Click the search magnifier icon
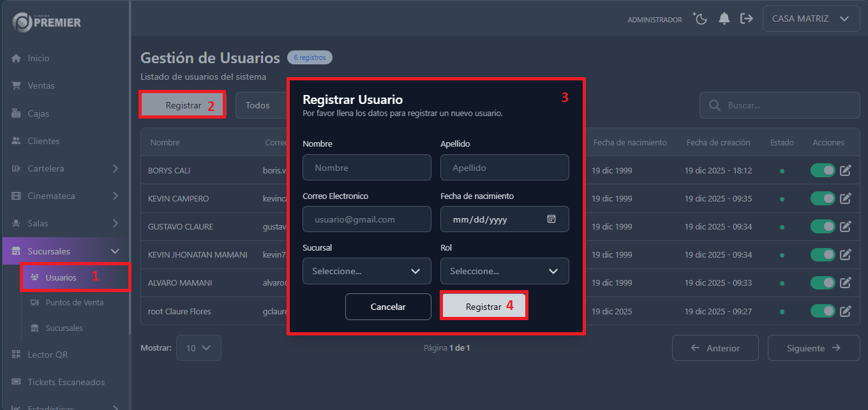The width and height of the screenshot is (868, 410). pyautogui.click(x=715, y=105)
